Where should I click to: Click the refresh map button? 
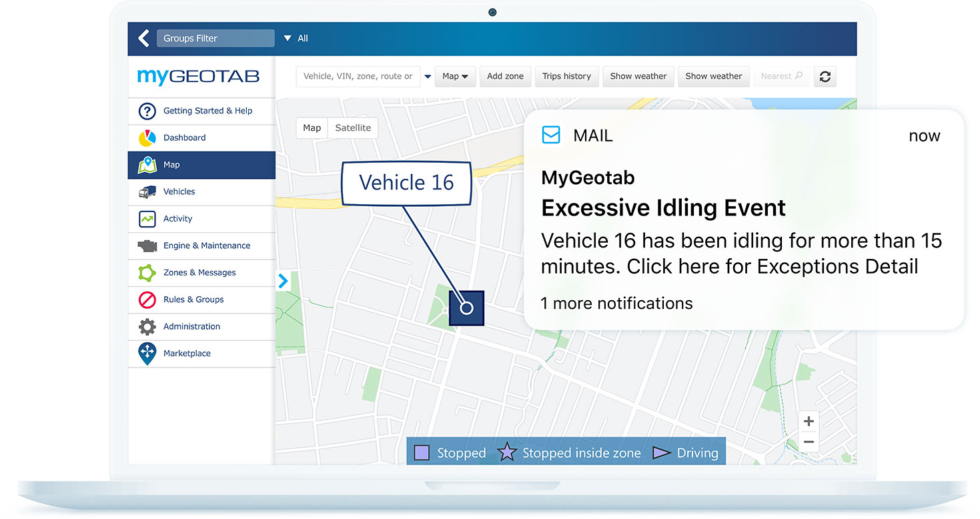(x=825, y=76)
